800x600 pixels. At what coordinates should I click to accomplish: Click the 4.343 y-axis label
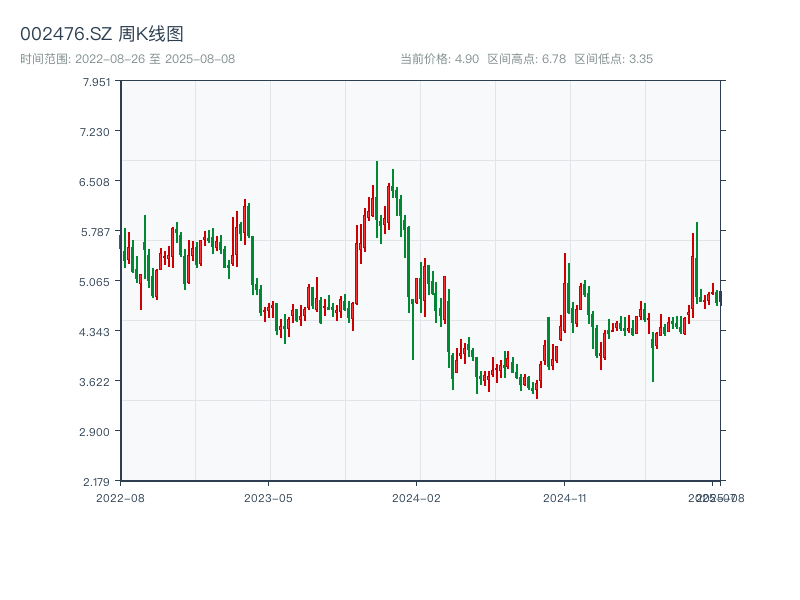97,331
